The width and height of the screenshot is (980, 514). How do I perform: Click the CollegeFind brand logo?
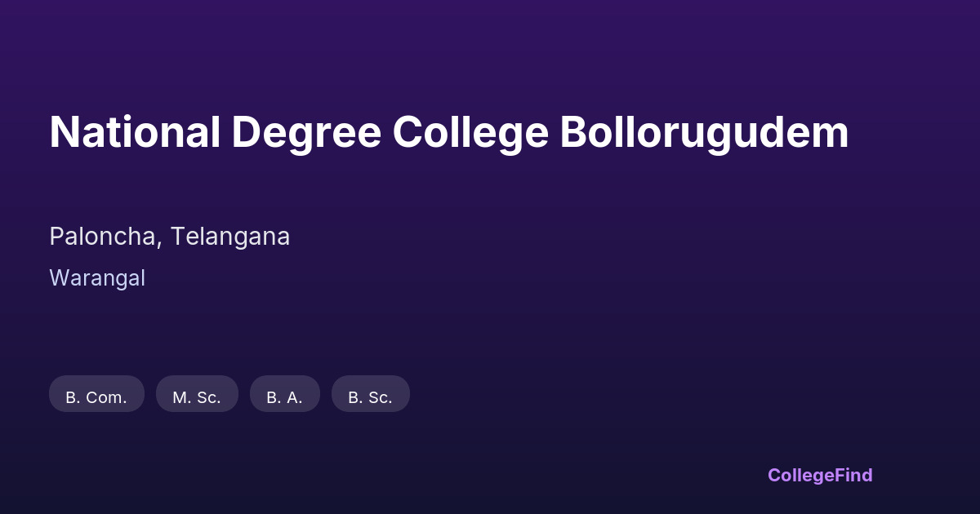[x=819, y=475]
